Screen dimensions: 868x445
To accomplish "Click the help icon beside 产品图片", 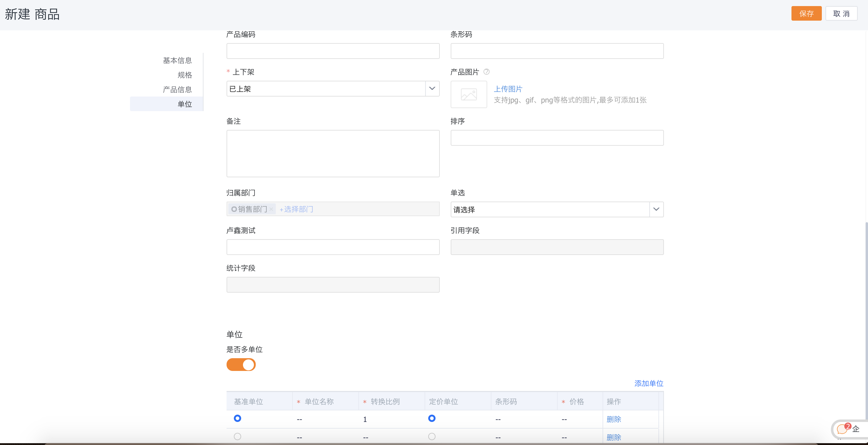I will tap(486, 72).
